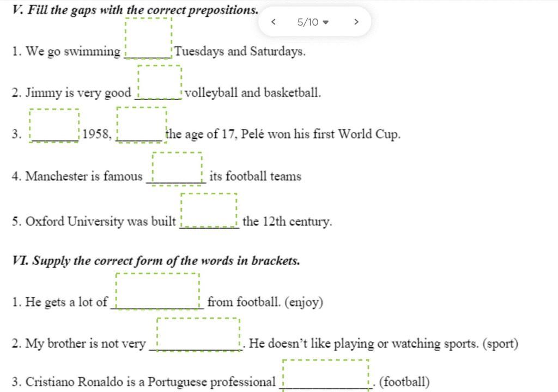Click the '5/10' page indicator text
The image size is (558, 392).
pyautogui.click(x=308, y=22)
